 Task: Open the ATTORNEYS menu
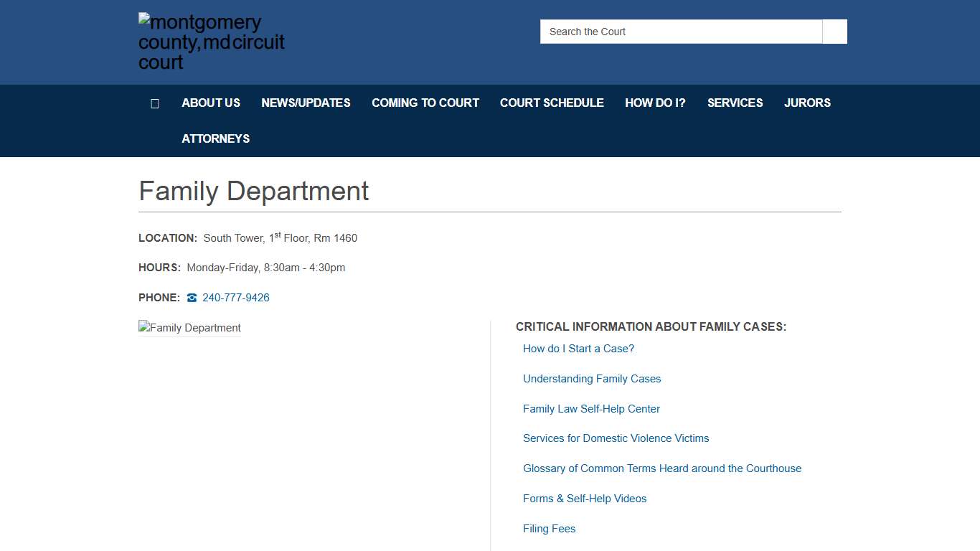215,138
